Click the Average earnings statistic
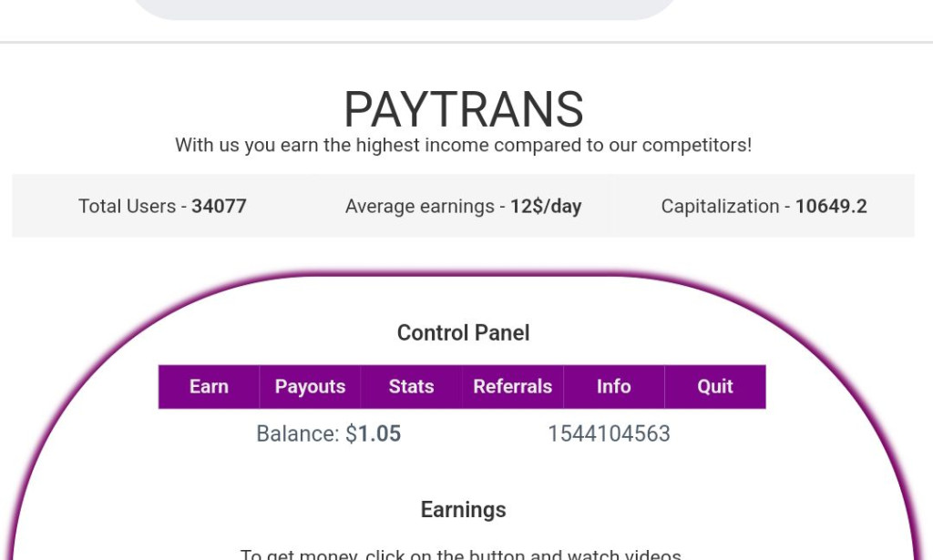Image resolution: width=933 pixels, height=560 pixels. (x=463, y=206)
